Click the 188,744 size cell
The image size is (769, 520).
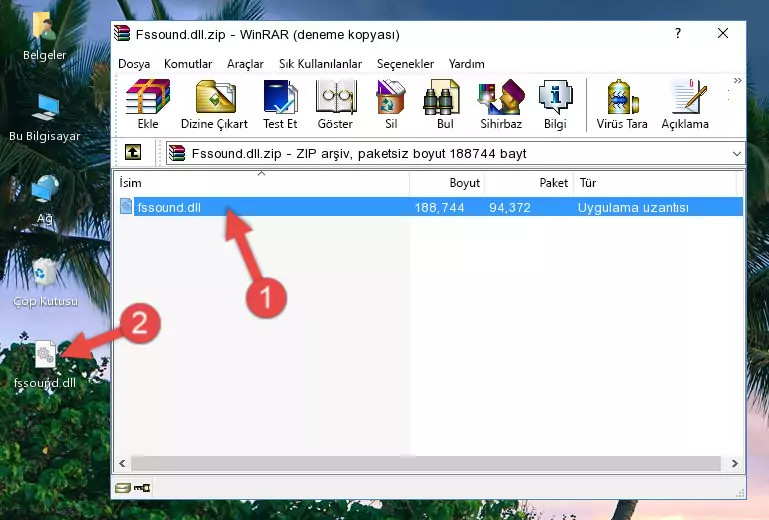click(x=439, y=208)
